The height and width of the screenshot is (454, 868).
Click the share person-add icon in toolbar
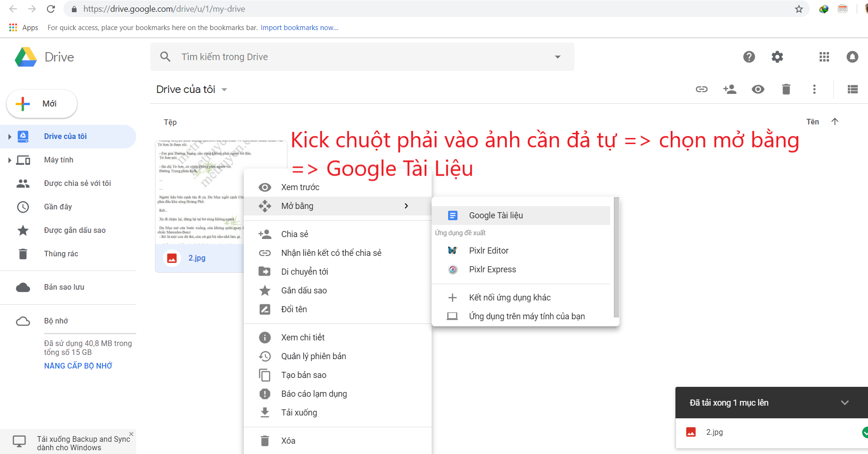pyautogui.click(x=729, y=89)
